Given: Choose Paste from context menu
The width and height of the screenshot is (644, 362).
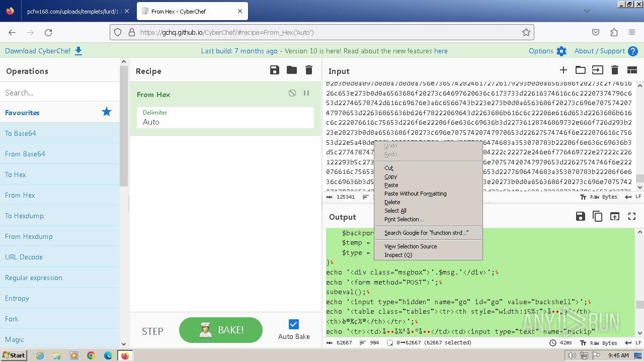Looking at the screenshot, I should tap(428, 185).
